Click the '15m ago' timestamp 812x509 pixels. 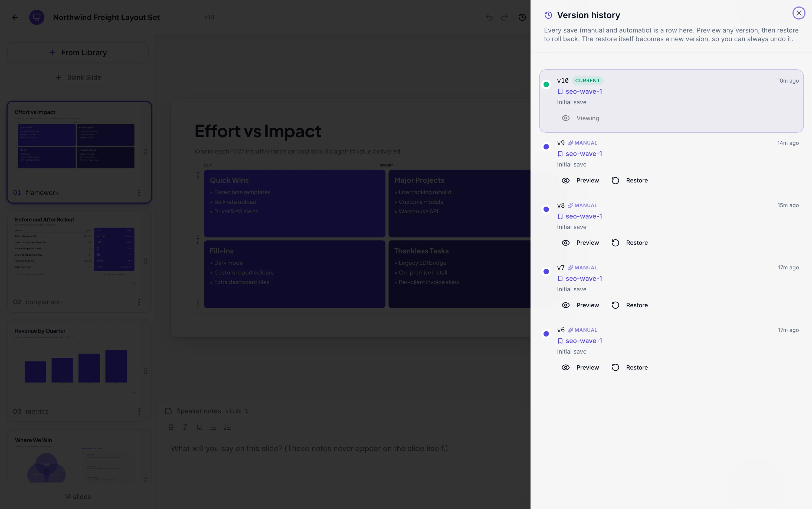[x=788, y=205]
